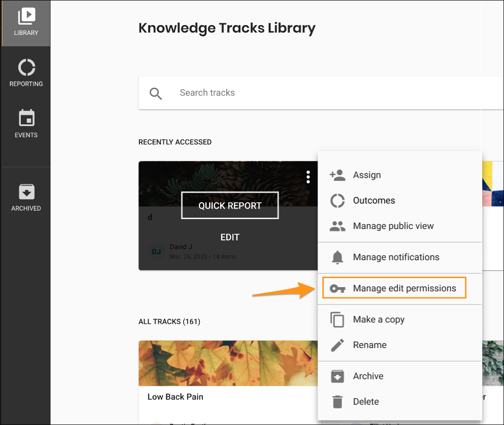Click the three-dot menu on track card

[308, 177]
